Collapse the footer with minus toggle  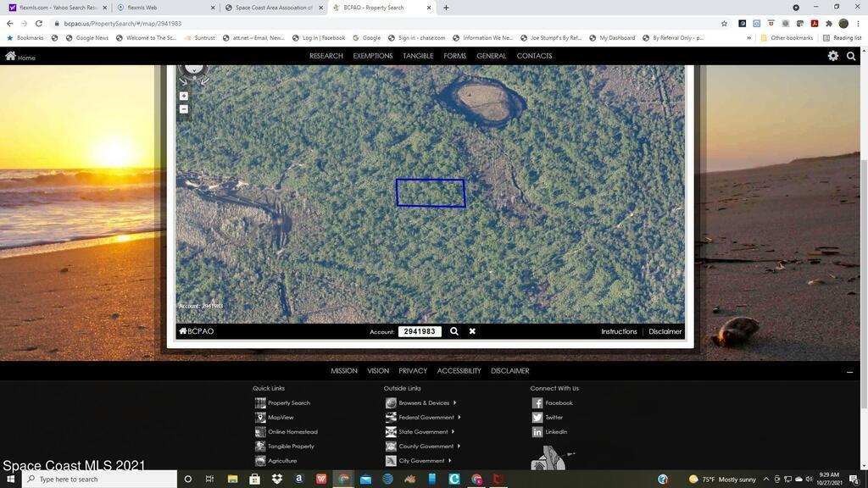[x=849, y=371]
